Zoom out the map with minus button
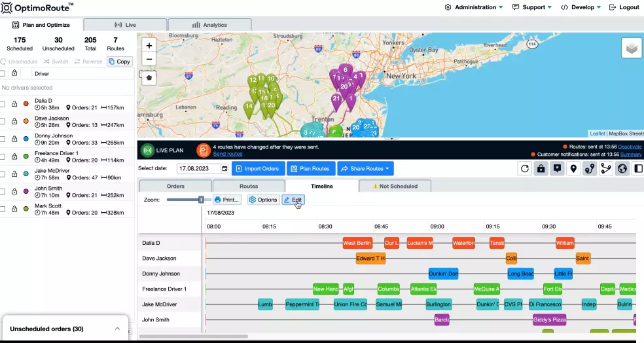Viewport: 644px width, 343px height. tap(149, 59)
